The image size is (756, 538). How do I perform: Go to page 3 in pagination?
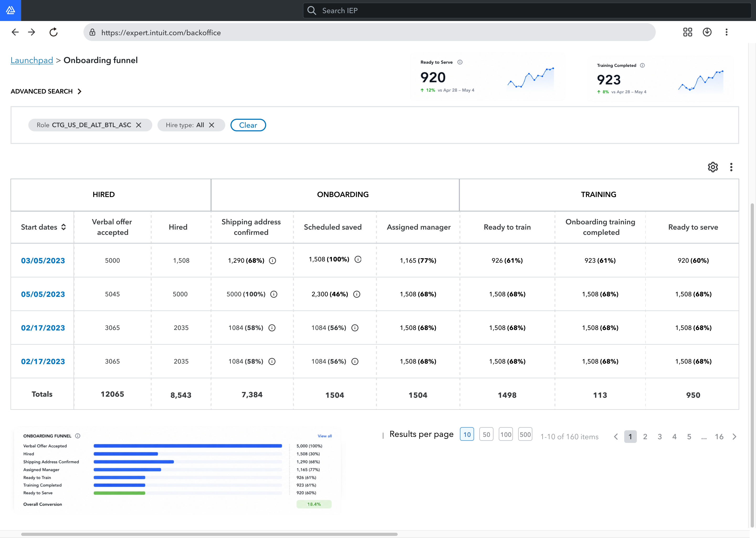[660, 437]
